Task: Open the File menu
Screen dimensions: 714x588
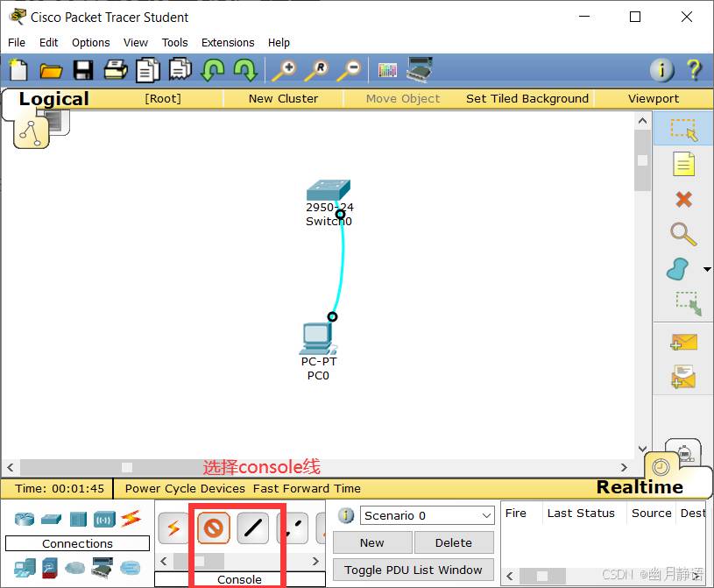Action: (x=17, y=43)
